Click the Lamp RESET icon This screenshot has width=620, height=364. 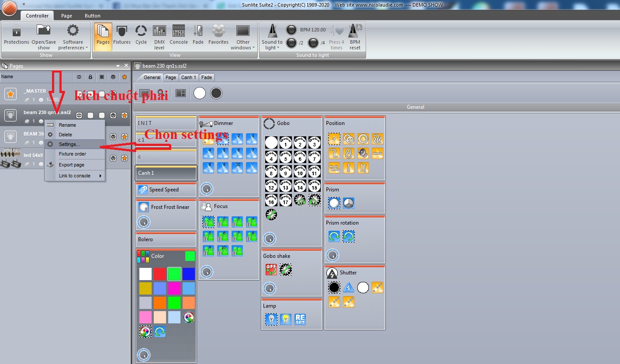(x=300, y=319)
